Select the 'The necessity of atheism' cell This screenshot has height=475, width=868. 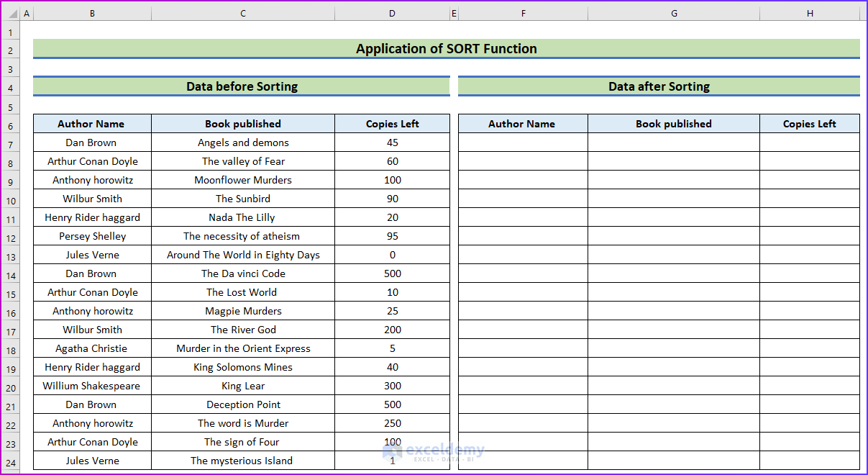[243, 236]
